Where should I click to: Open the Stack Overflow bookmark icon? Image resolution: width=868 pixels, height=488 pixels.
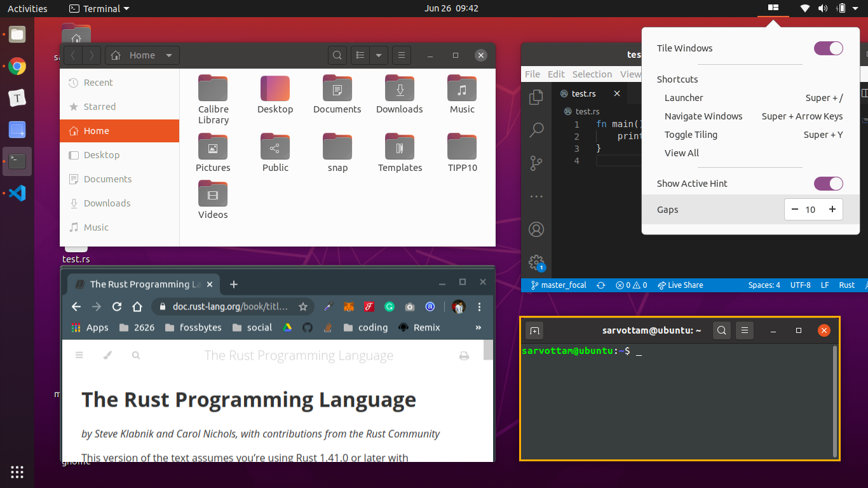click(x=328, y=328)
